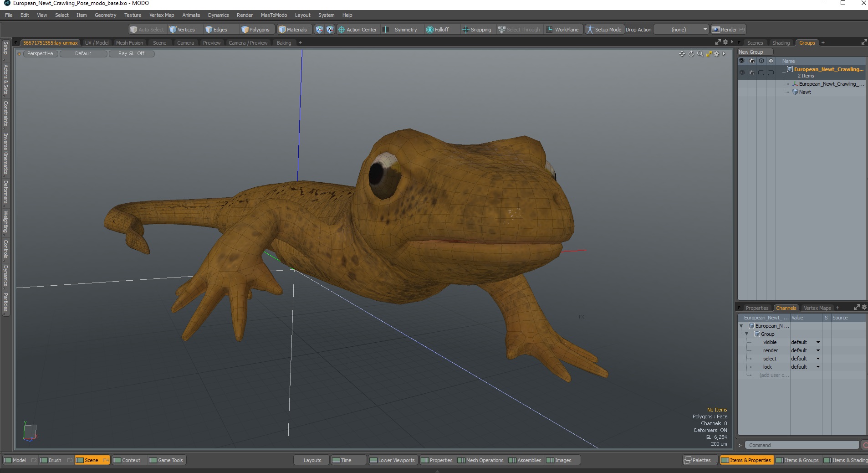The width and height of the screenshot is (868, 473).
Task: Click the New Group button
Action: (756, 52)
